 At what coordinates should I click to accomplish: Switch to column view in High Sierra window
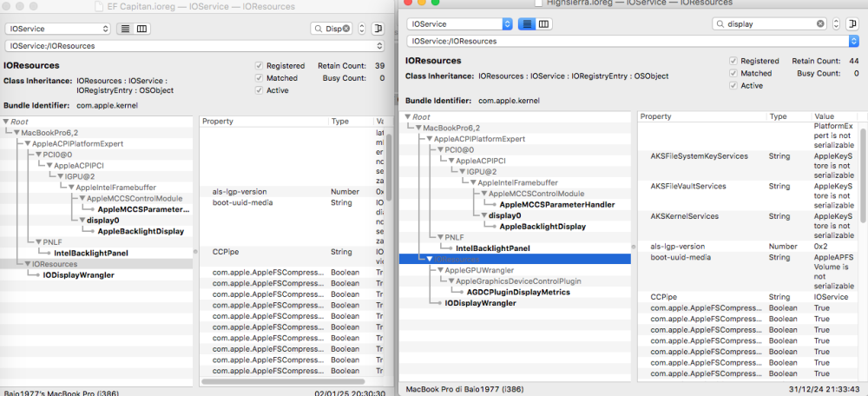[543, 23]
